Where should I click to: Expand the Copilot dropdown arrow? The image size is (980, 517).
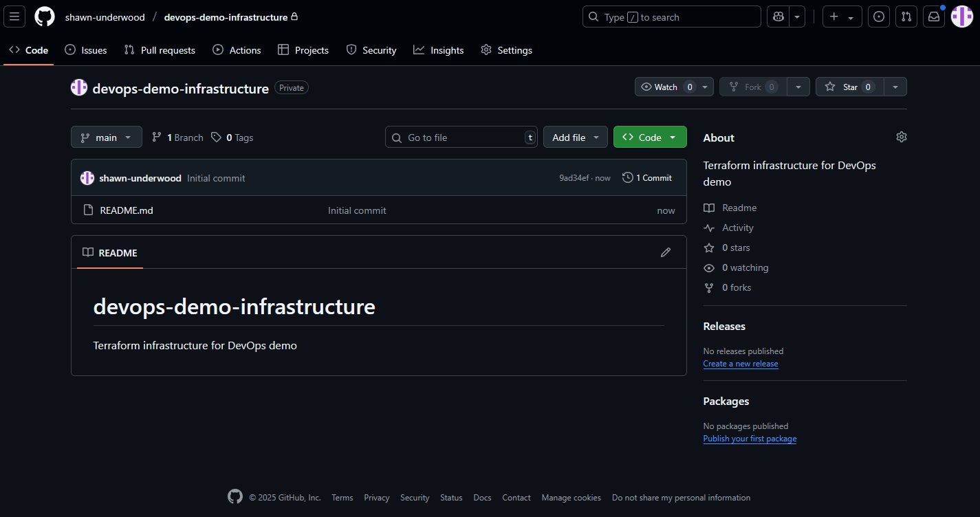797,16
